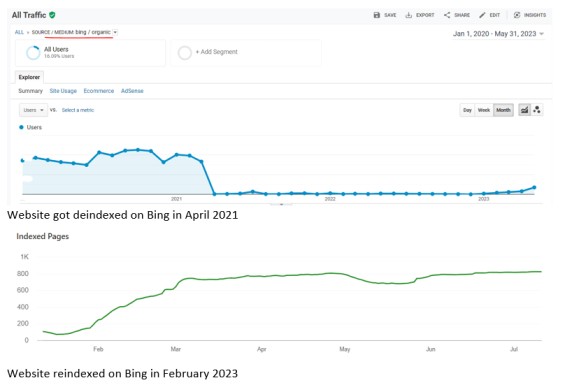Click the 'Website reindexed on Bing' caption
This screenshot has height=385, width=565.
click(x=123, y=373)
